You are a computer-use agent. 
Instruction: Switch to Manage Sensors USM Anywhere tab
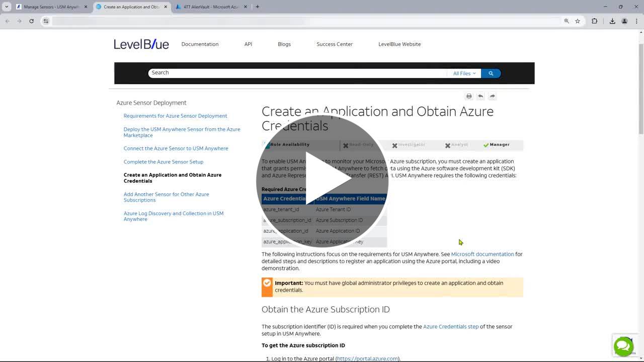coord(51,7)
